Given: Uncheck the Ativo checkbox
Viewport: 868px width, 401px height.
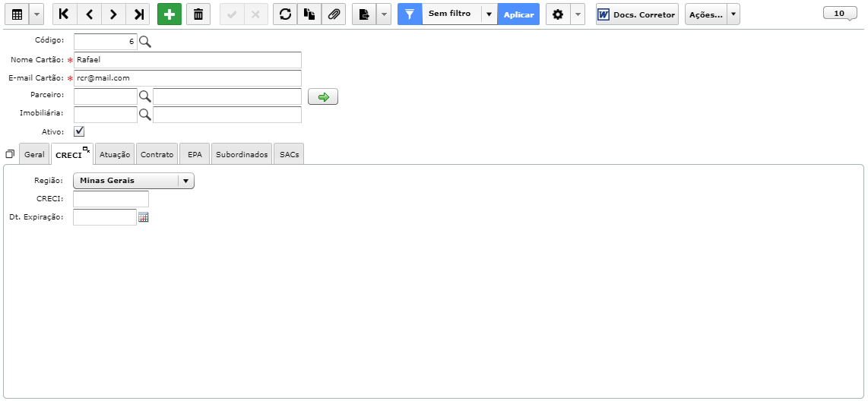Looking at the screenshot, I should [79, 131].
